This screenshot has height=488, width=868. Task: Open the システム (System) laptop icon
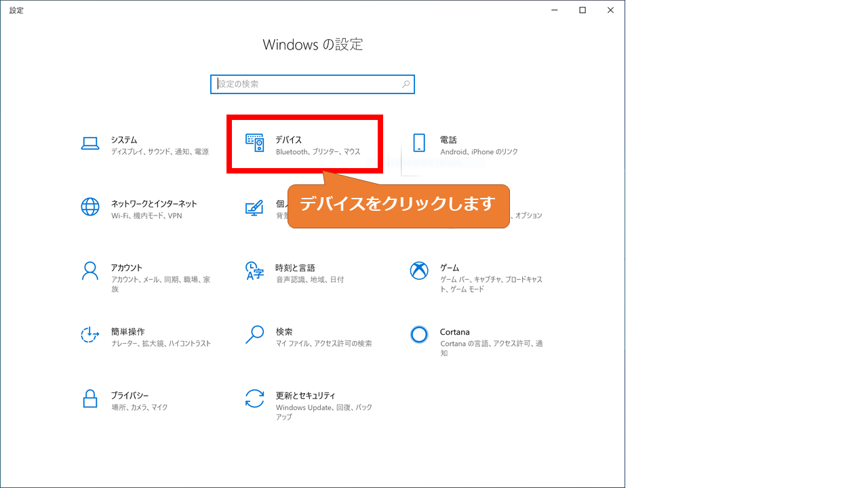pyautogui.click(x=90, y=143)
